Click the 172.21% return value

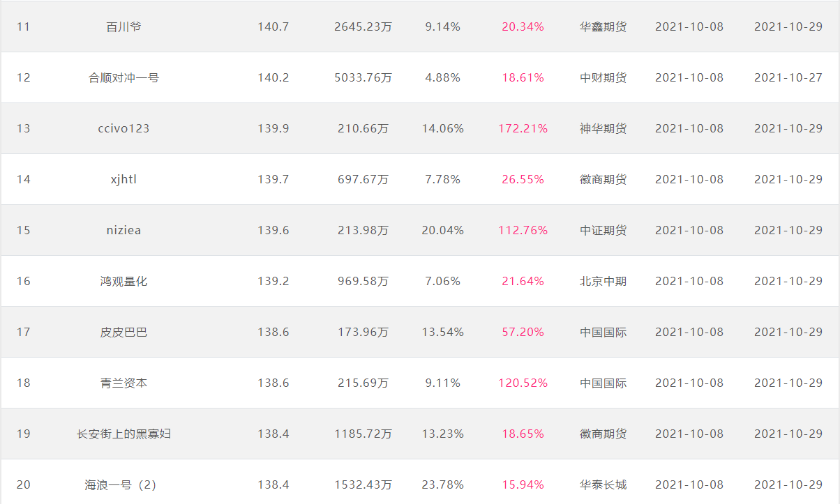click(x=523, y=129)
